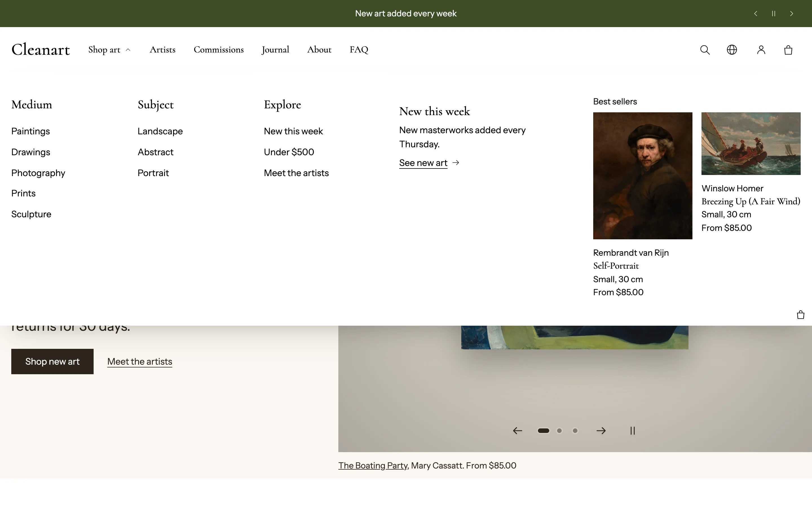The height and width of the screenshot is (508, 812).
Task: Open the Rembrandt Self-Portrait thumbnail
Action: pyautogui.click(x=643, y=176)
